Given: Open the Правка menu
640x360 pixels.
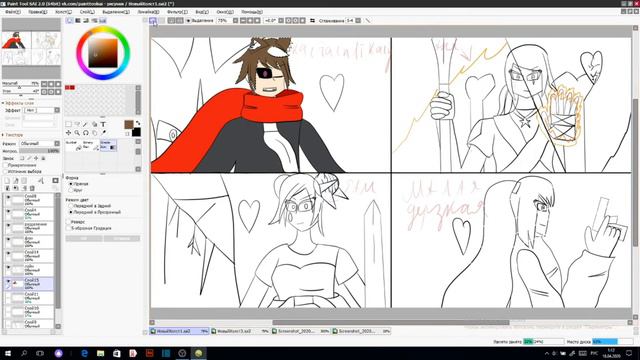Looking at the screenshot, I should pos(38,12).
